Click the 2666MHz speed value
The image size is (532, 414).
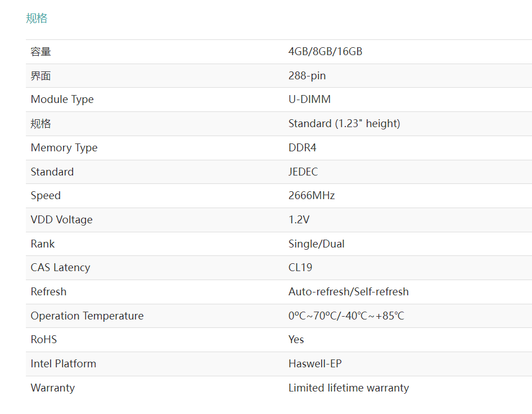click(x=312, y=196)
